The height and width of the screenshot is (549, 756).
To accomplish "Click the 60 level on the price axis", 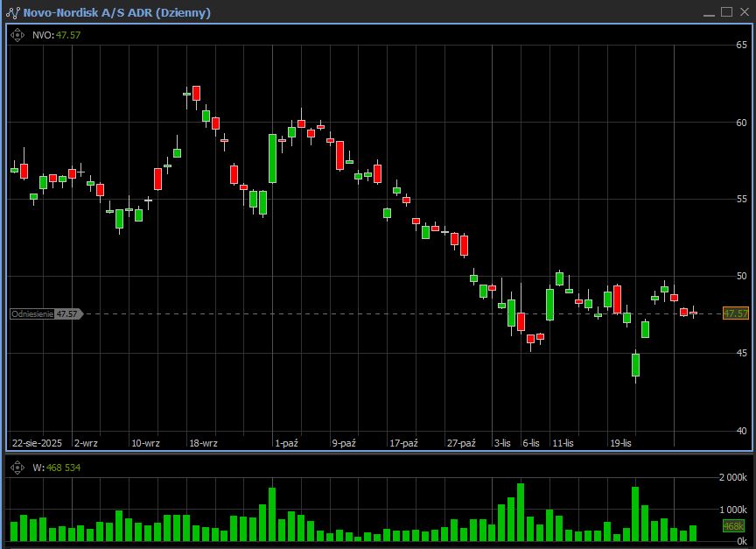I will (741, 123).
